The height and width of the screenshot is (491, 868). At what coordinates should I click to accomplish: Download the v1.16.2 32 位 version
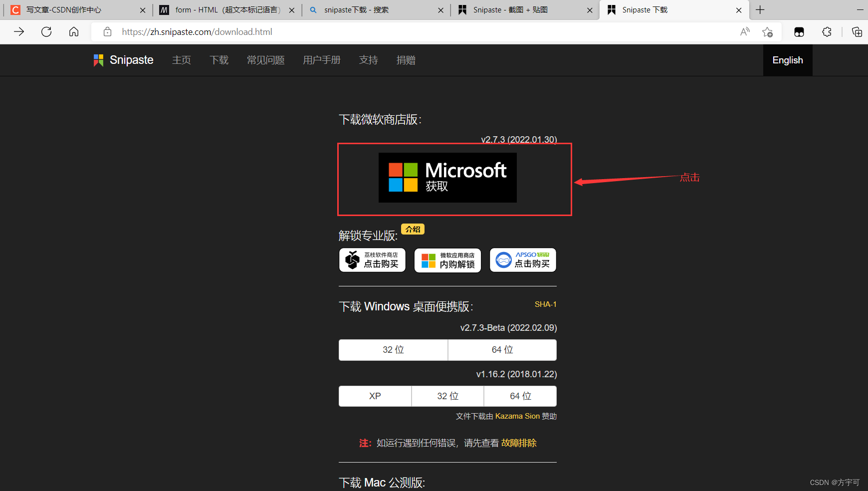pyautogui.click(x=448, y=396)
